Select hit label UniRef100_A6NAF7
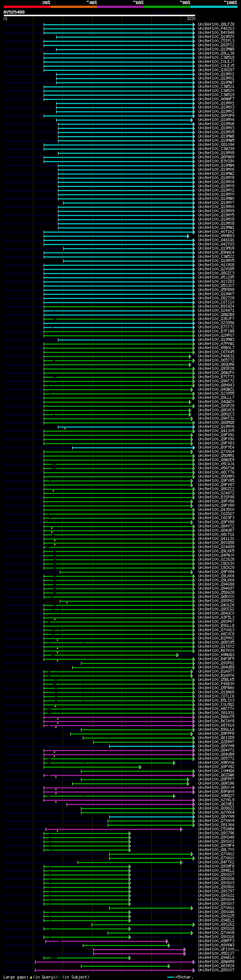 tap(216, 99)
